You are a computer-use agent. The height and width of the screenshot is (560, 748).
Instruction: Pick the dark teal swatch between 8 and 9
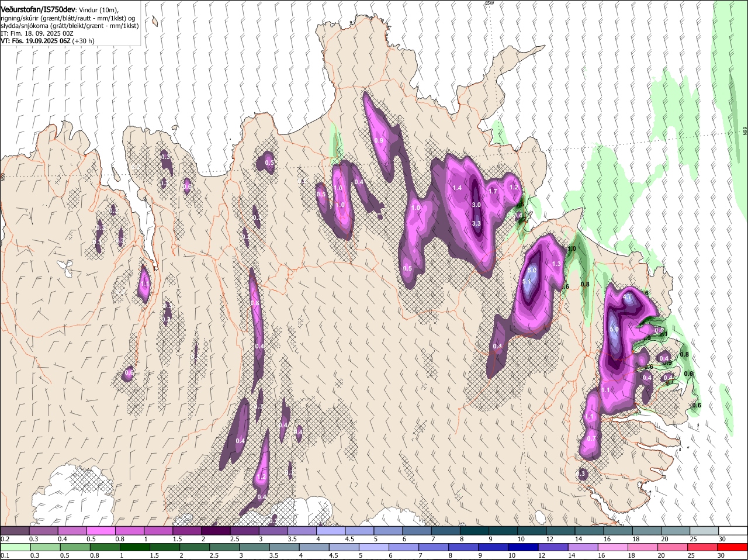pos(475,530)
